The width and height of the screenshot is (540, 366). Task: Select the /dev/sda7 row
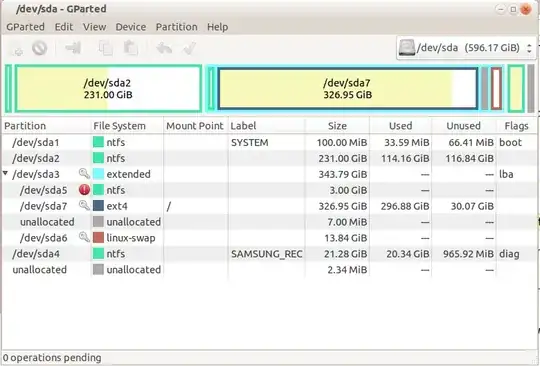coord(269,206)
